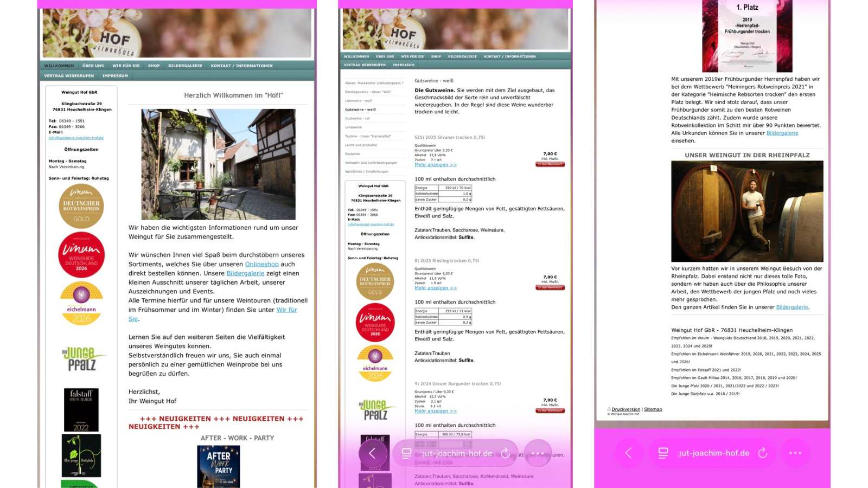The width and height of the screenshot is (868, 488).
Task: Reload the page in the middle screenshot
Action: [505, 453]
